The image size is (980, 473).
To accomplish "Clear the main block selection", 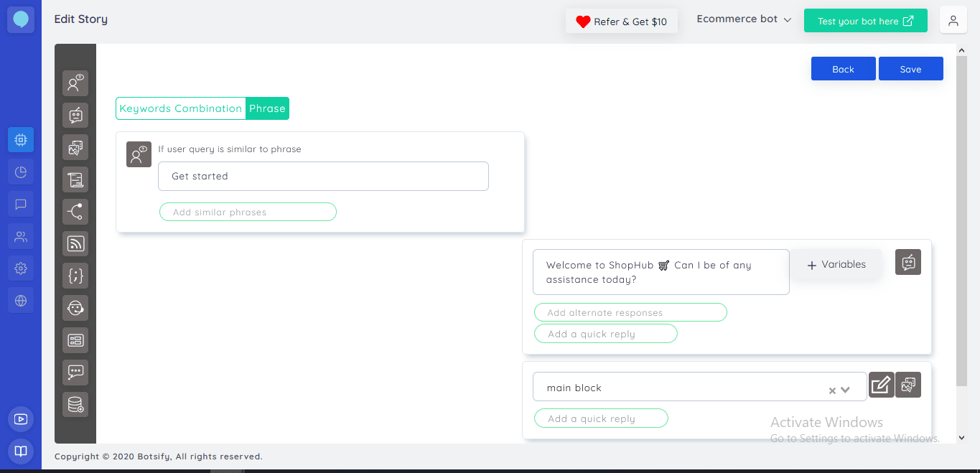I will [832, 390].
